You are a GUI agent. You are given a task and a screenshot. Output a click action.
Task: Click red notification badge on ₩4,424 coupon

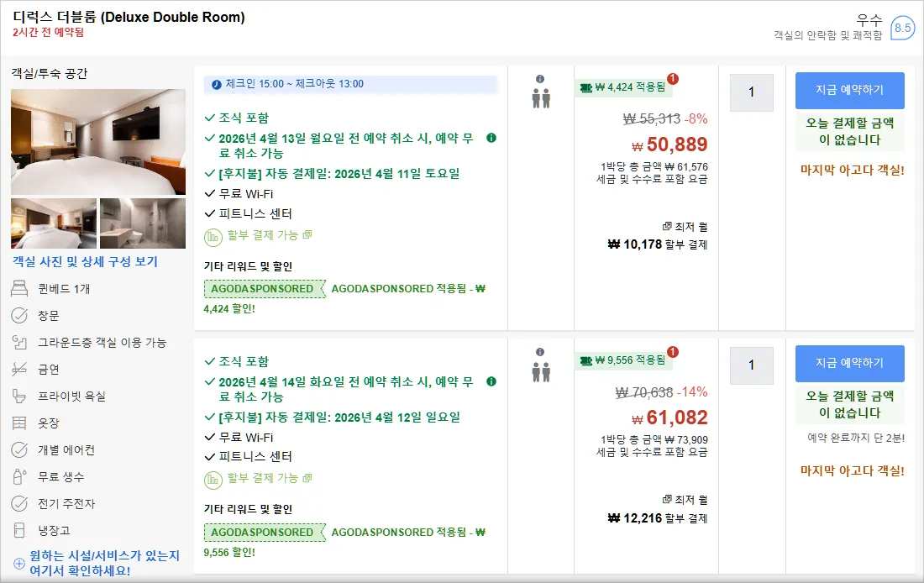[x=672, y=78]
